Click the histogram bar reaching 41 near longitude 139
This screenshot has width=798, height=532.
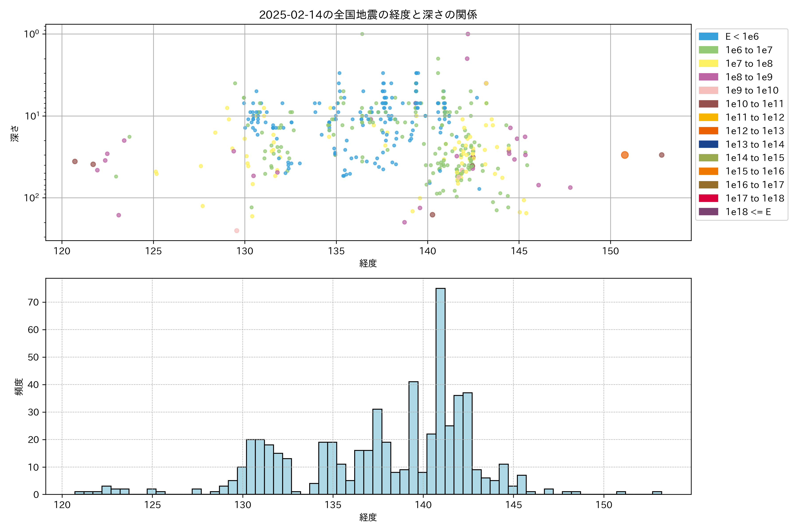pyautogui.click(x=413, y=438)
